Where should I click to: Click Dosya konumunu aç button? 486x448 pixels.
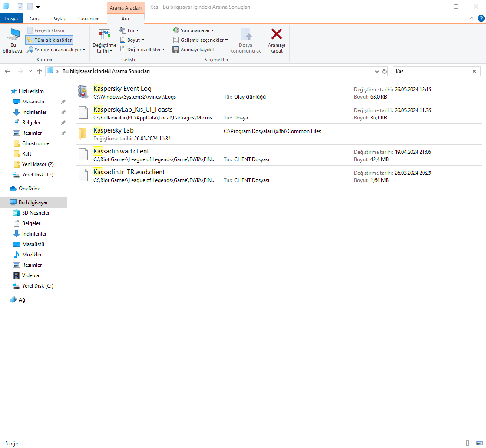point(246,41)
